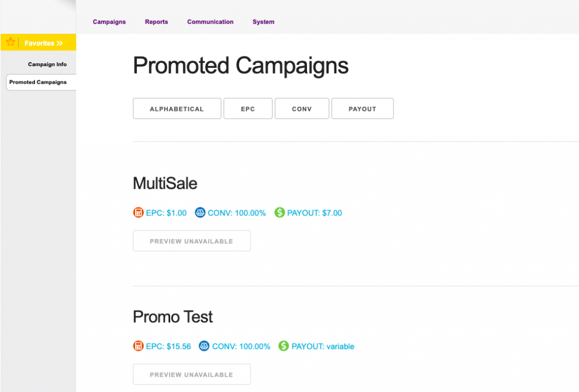Open the Reports menu

tap(156, 22)
